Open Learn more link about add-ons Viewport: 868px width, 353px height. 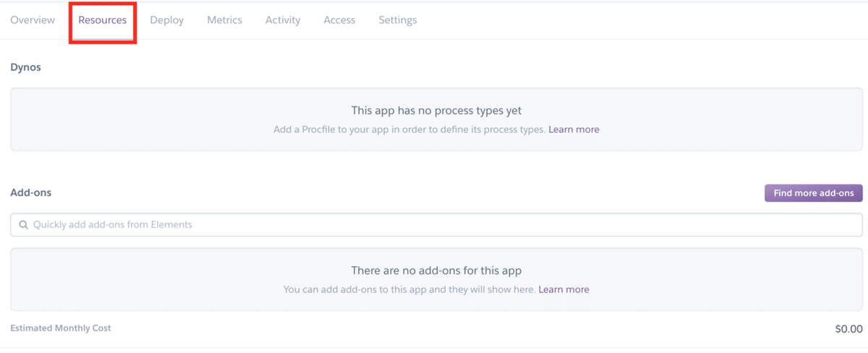(x=563, y=289)
